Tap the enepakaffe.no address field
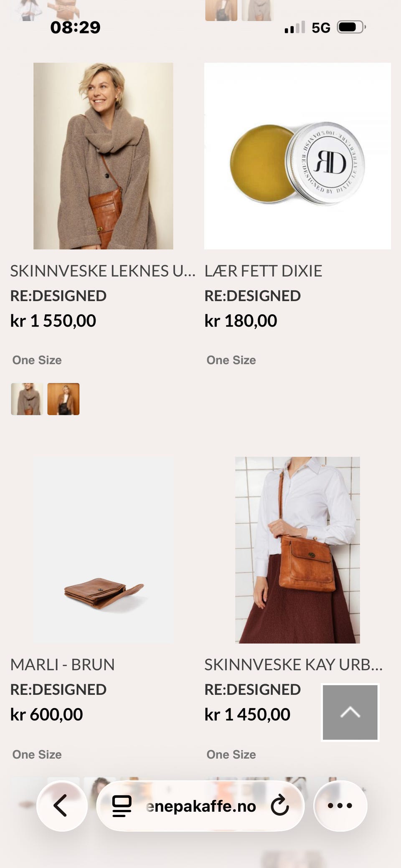 pyautogui.click(x=200, y=806)
